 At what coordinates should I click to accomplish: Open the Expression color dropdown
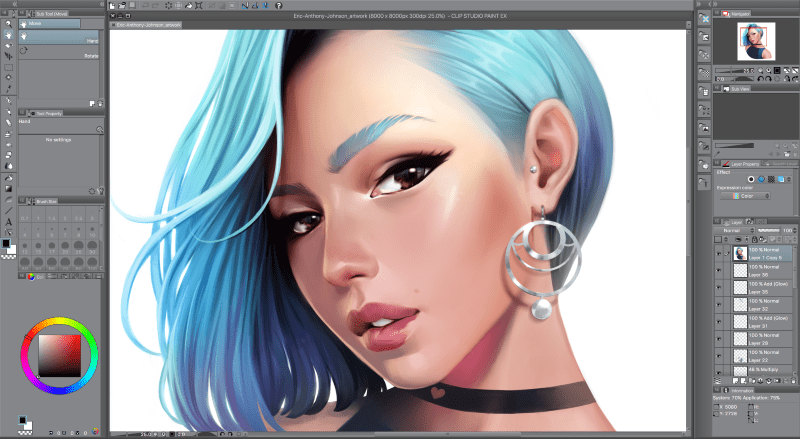coord(751,196)
